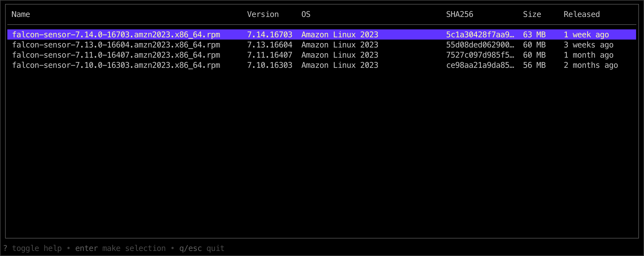Click Amazon Linux 2023 in the 7.10.16303 row
Image resolution: width=644 pixels, height=256 pixels.
[x=340, y=65]
